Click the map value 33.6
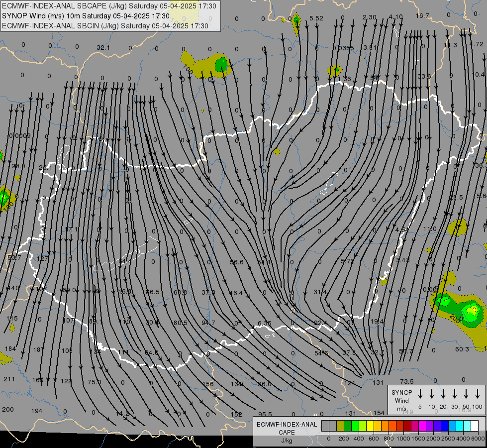 click(x=424, y=77)
